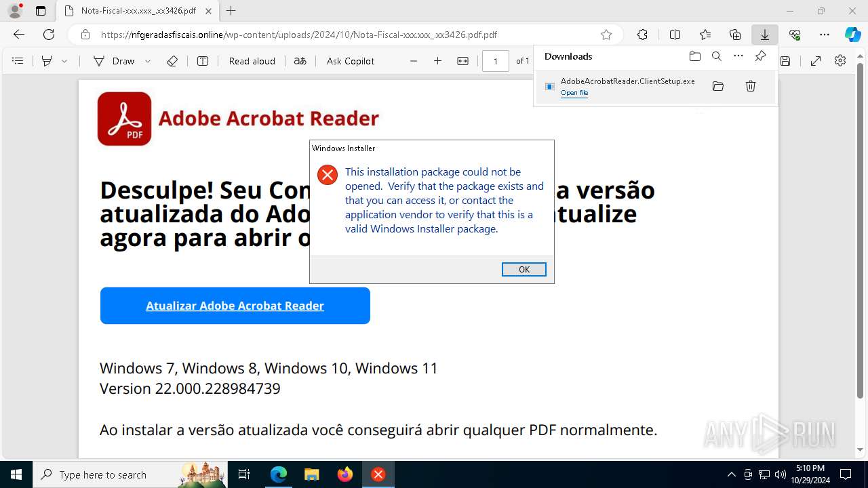868x488 pixels.
Task: Click the translate icon in PDF toolbar
Action: (300, 61)
